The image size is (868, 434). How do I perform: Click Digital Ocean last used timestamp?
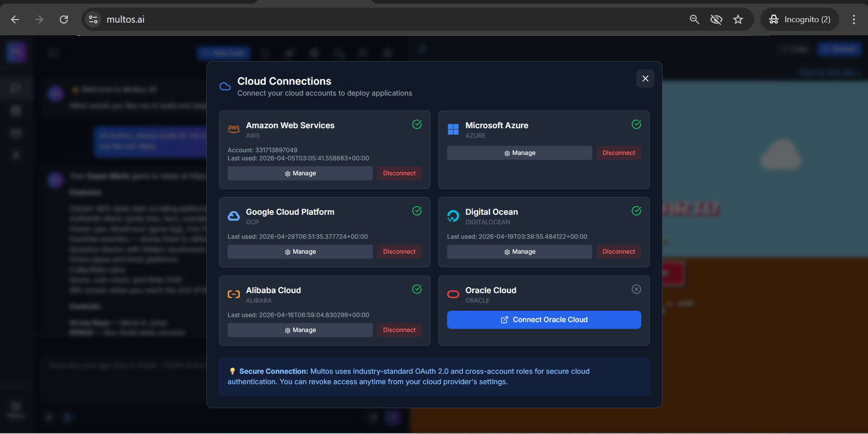pos(517,236)
